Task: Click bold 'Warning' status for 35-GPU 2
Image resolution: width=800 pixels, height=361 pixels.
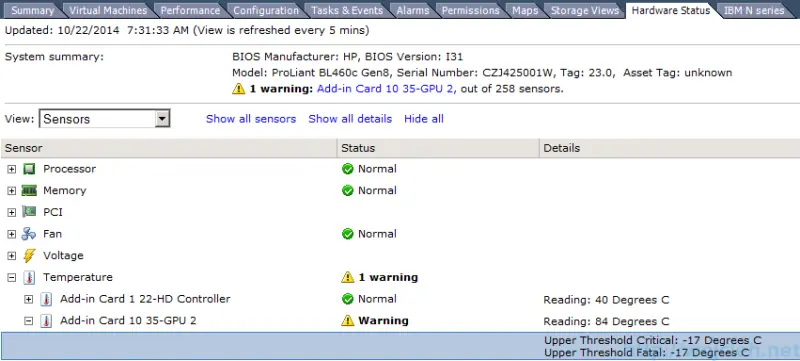Action: pyautogui.click(x=383, y=321)
